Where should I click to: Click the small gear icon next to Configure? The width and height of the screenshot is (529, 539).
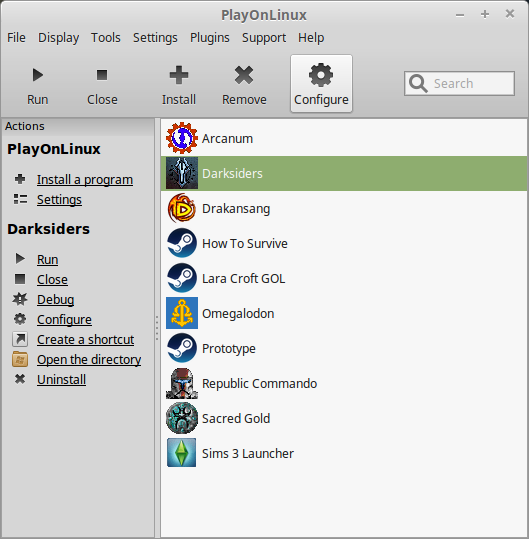[x=20, y=319]
